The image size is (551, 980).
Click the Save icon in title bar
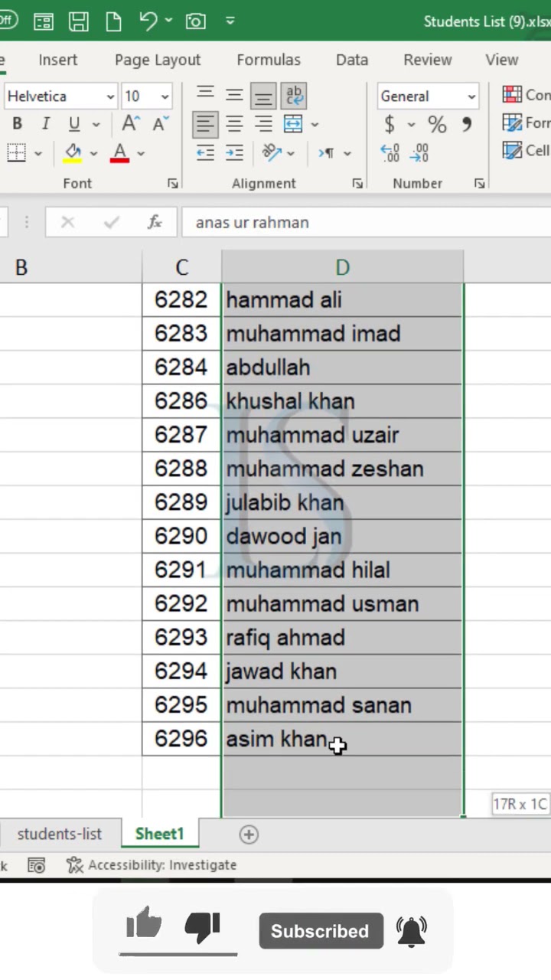click(79, 21)
